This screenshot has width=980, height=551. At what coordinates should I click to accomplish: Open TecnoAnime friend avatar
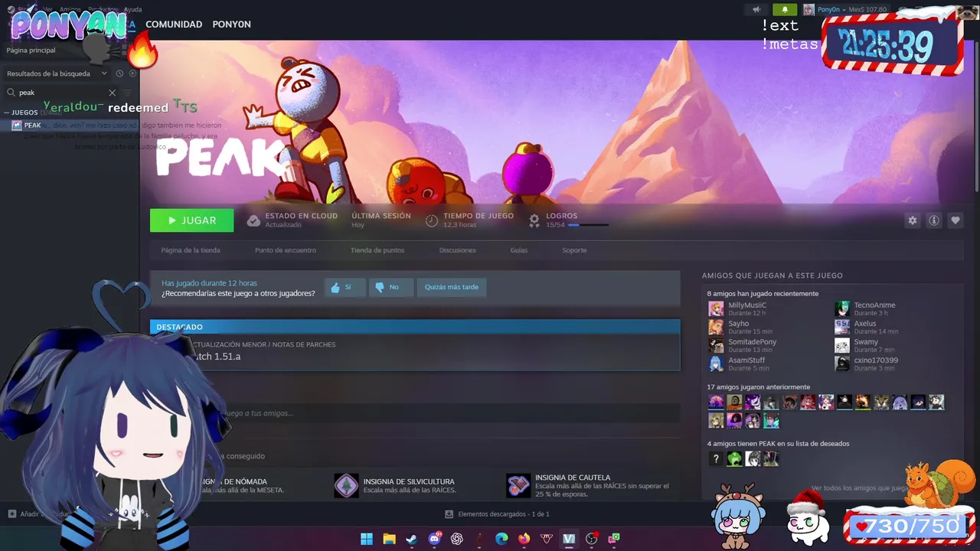(842, 309)
